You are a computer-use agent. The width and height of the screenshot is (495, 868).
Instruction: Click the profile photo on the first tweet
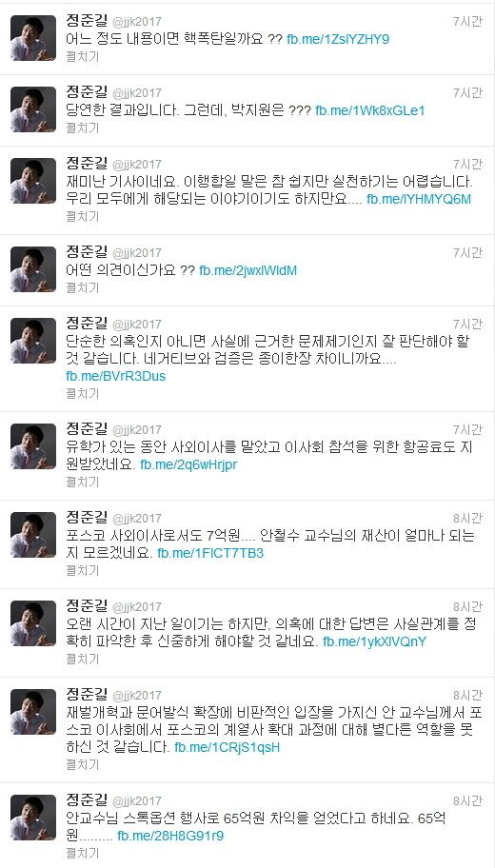(x=33, y=38)
